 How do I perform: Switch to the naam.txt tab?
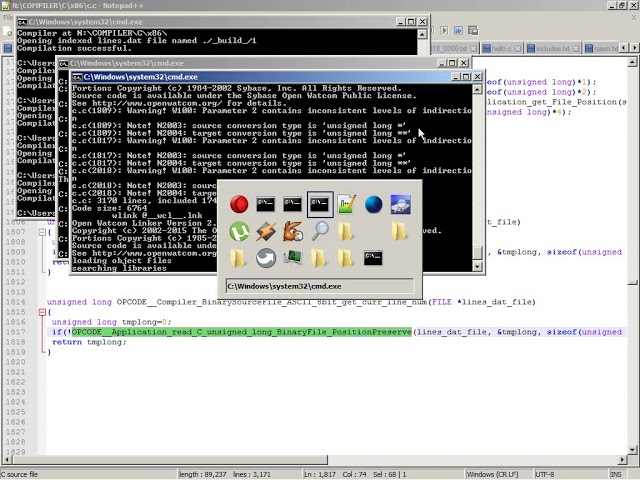coord(602,49)
